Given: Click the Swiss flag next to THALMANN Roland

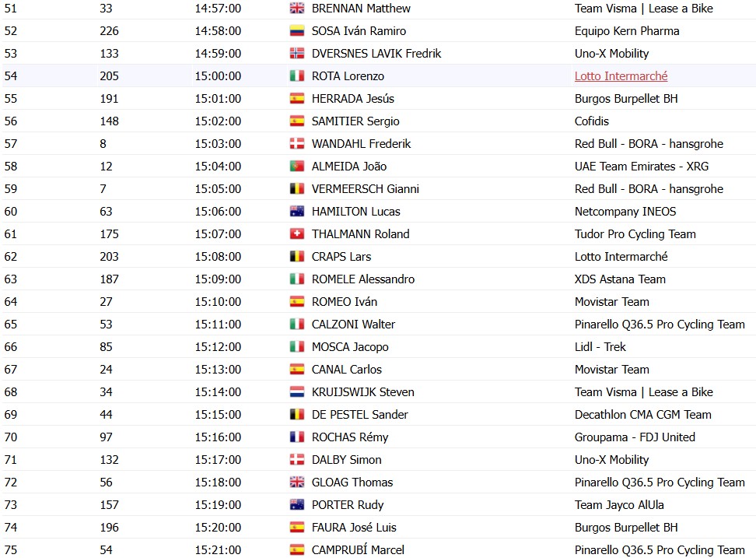Looking at the screenshot, I should (x=297, y=234).
